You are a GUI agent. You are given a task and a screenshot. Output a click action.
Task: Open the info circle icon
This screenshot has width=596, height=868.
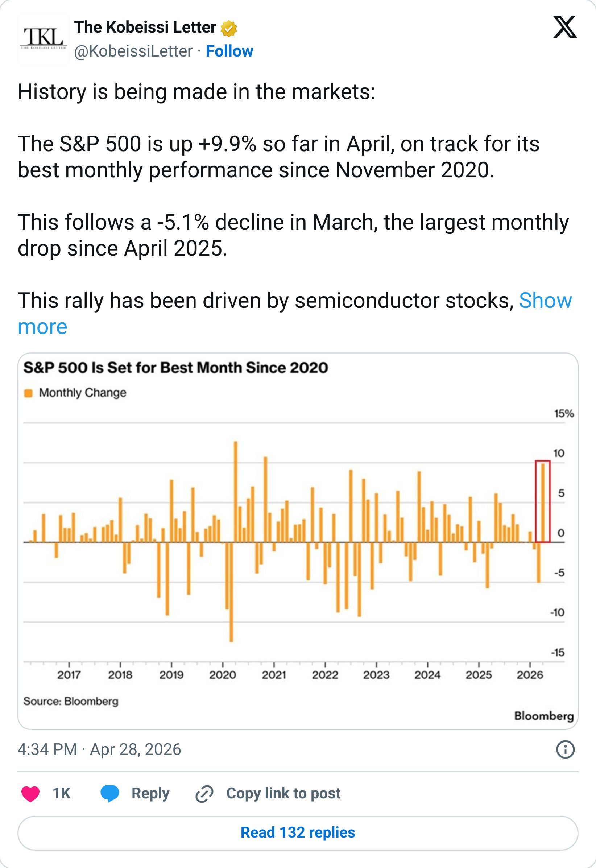pos(566,749)
